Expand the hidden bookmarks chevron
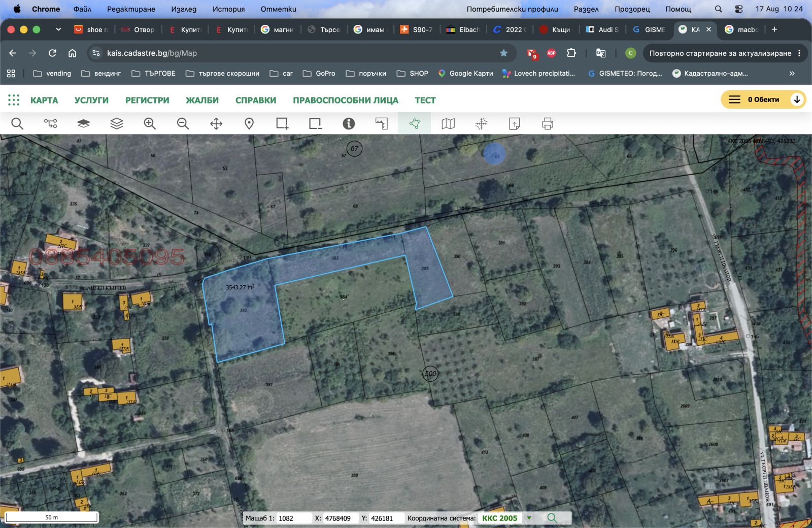 [x=792, y=73]
